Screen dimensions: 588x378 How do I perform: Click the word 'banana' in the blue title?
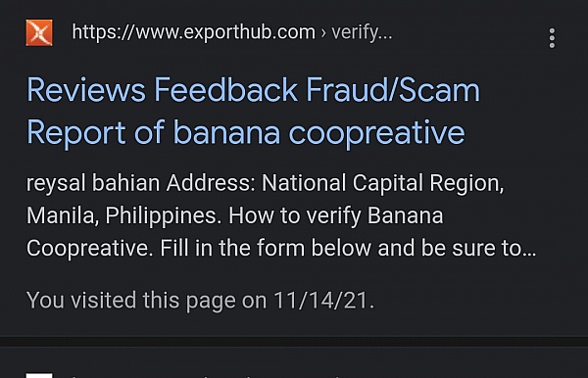click(x=226, y=132)
